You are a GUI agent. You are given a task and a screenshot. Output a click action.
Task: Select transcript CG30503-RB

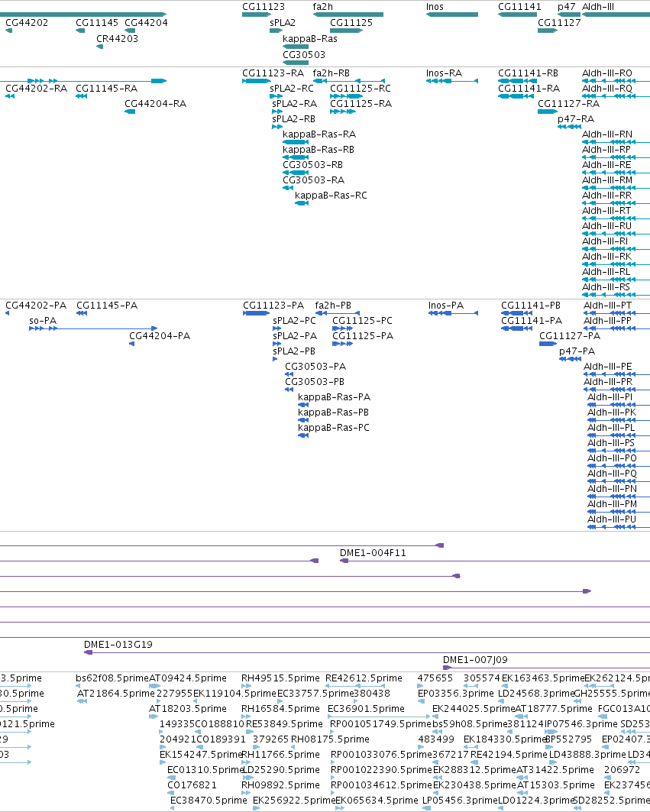tap(313, 165)
